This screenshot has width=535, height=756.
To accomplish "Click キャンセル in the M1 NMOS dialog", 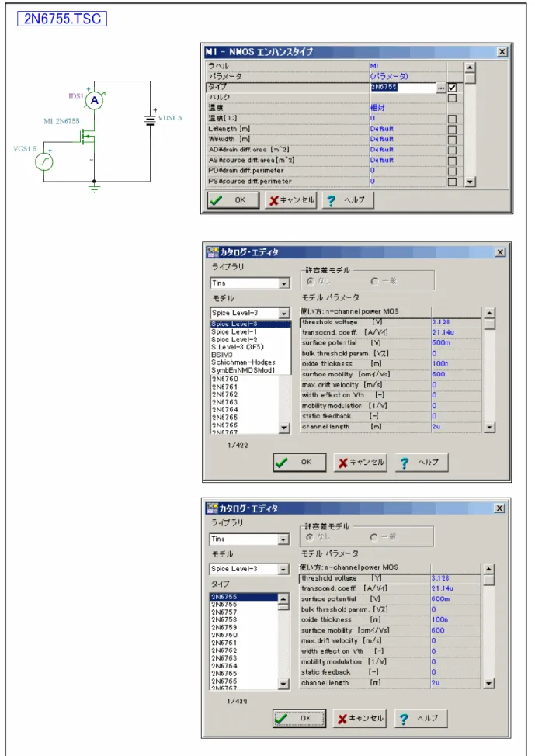I will (x=291, y=199).
